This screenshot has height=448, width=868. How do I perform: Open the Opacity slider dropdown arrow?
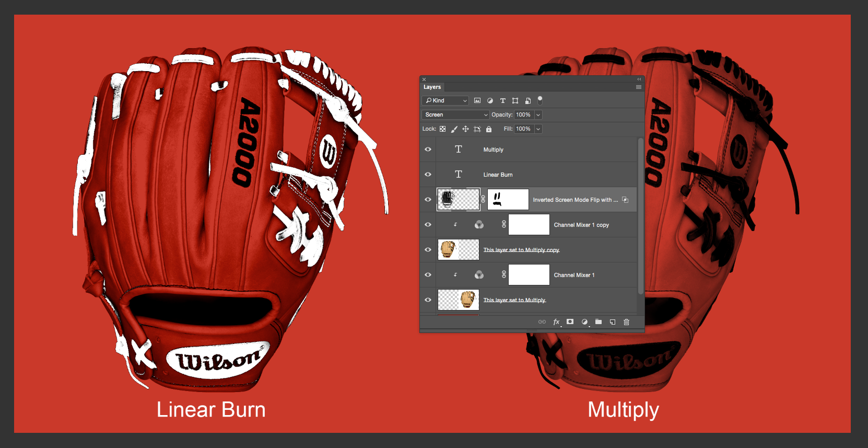[538, 114]
